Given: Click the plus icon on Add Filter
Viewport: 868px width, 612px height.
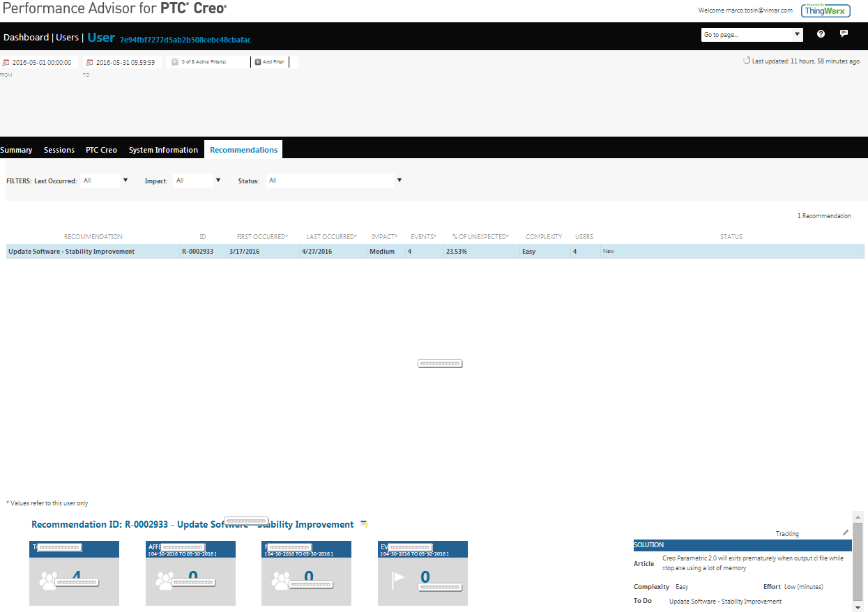Looking at the screenshot, I should pos(258,62).
